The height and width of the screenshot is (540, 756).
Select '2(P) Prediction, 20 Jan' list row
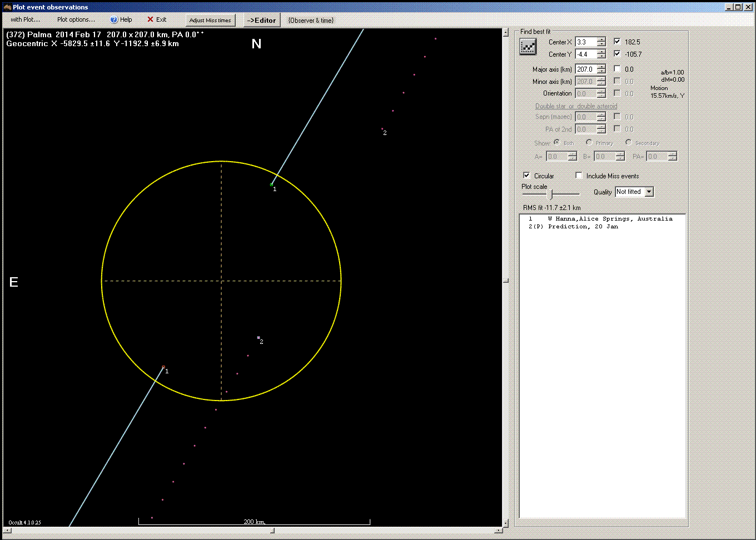[602, 227]
